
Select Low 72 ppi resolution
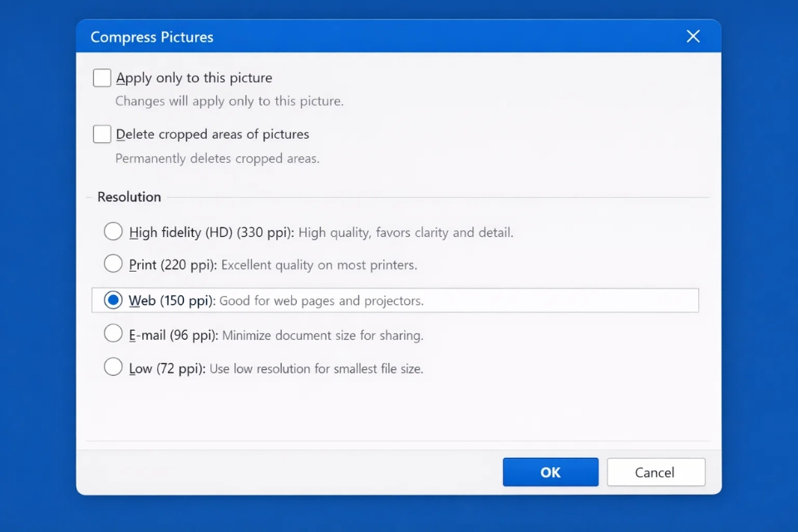click(113, 367)
